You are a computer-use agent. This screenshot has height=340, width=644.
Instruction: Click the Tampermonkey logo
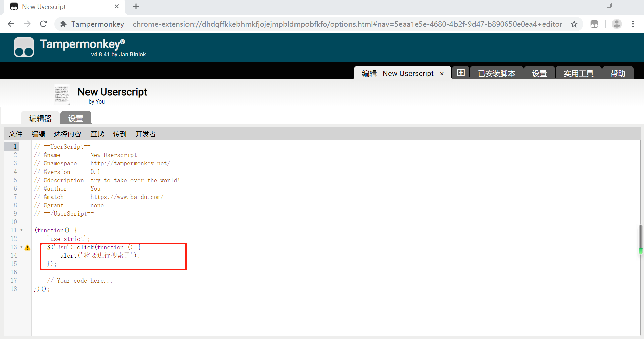pos(23,47)
